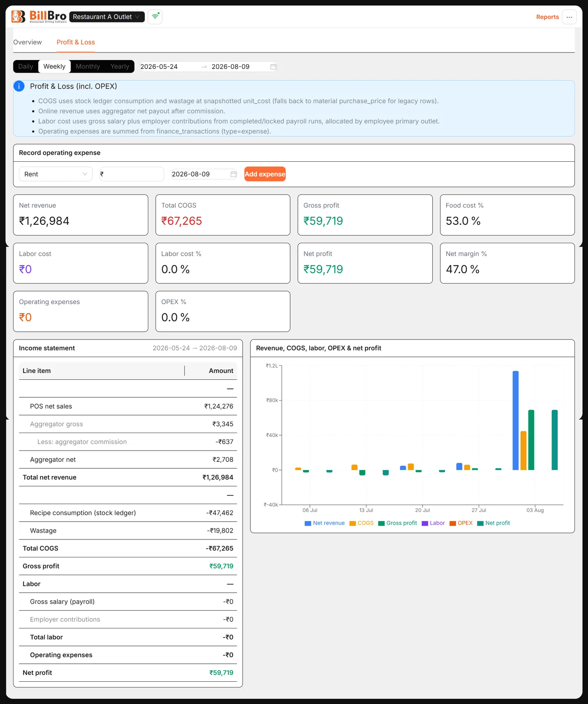This screenshot has width=588, height=704.
Task: Toggle Gross profit legend swatch
Action: [381, 523]
